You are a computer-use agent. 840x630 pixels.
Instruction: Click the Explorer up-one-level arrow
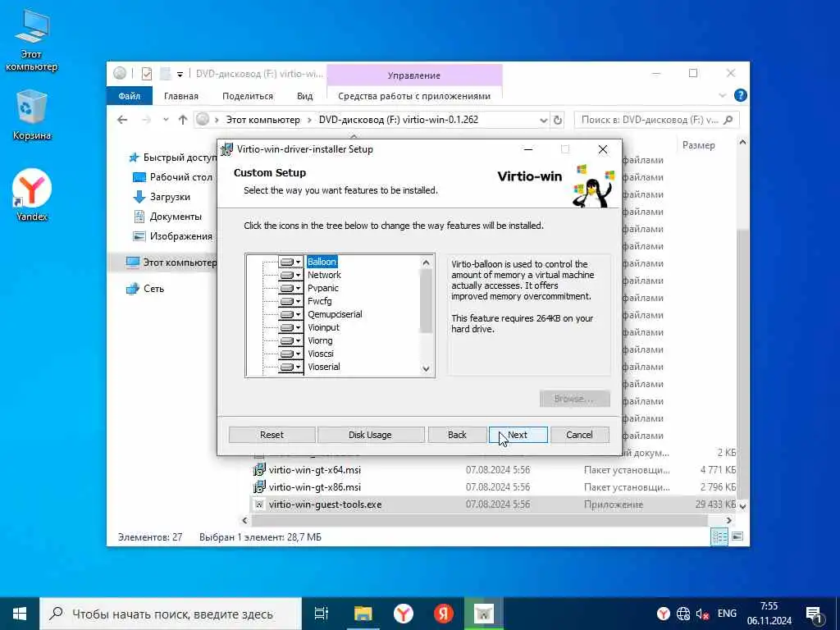183,120
